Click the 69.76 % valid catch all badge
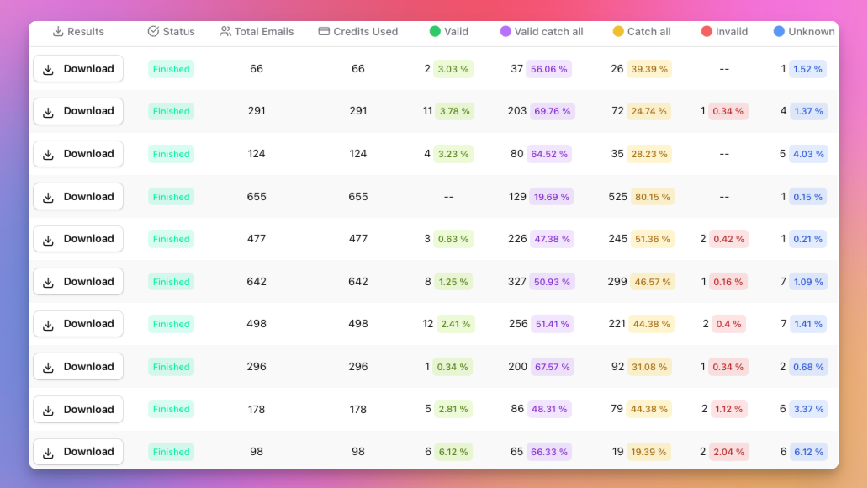The width and height of the screenshot is (868, 488). tap(552, 111)
